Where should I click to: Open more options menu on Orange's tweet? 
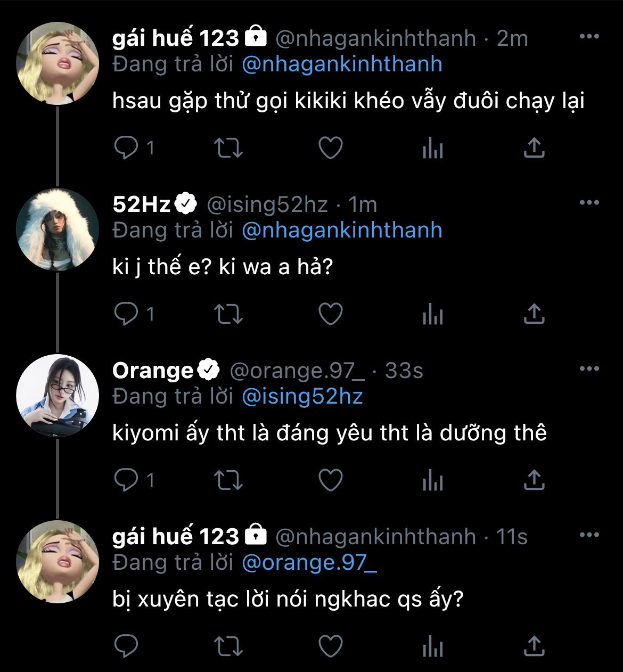coord(589,369)
